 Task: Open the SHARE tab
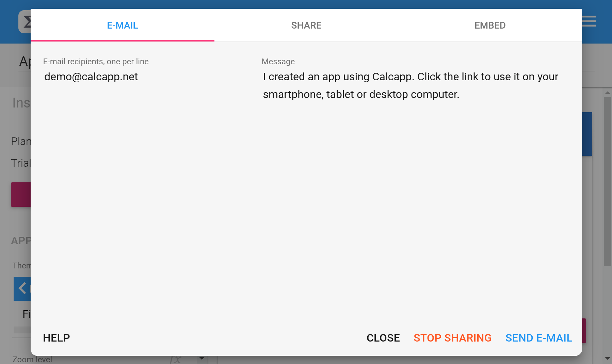tap(306, 25)
